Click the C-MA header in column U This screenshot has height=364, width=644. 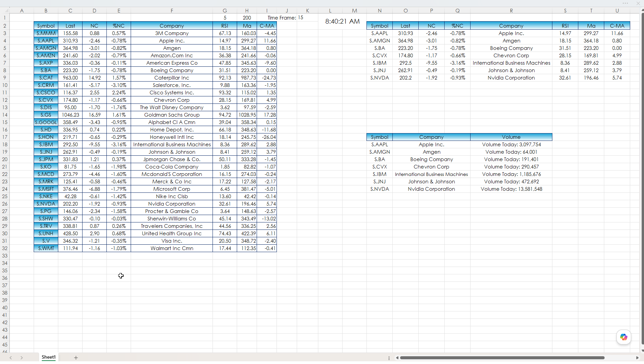617,26
